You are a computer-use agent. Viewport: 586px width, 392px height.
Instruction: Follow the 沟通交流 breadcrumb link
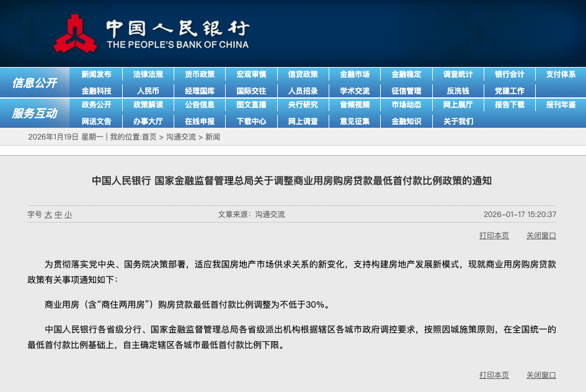[181, 137]
